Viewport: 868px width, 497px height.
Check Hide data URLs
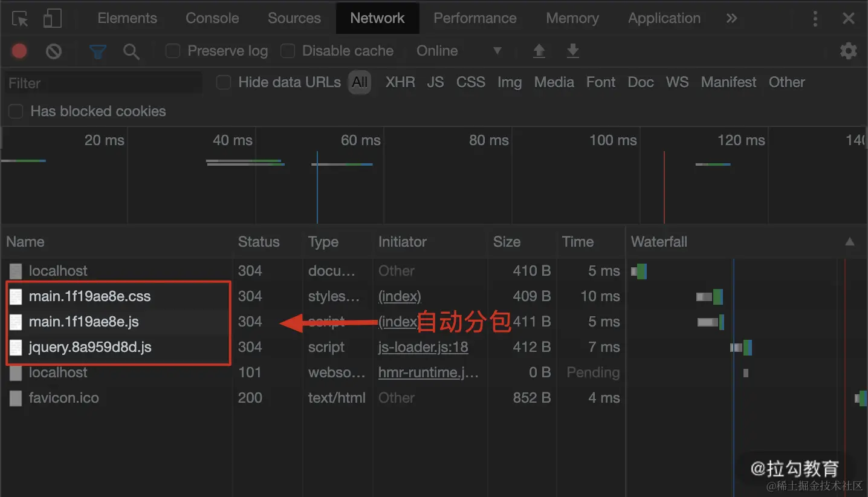(224, 82)
